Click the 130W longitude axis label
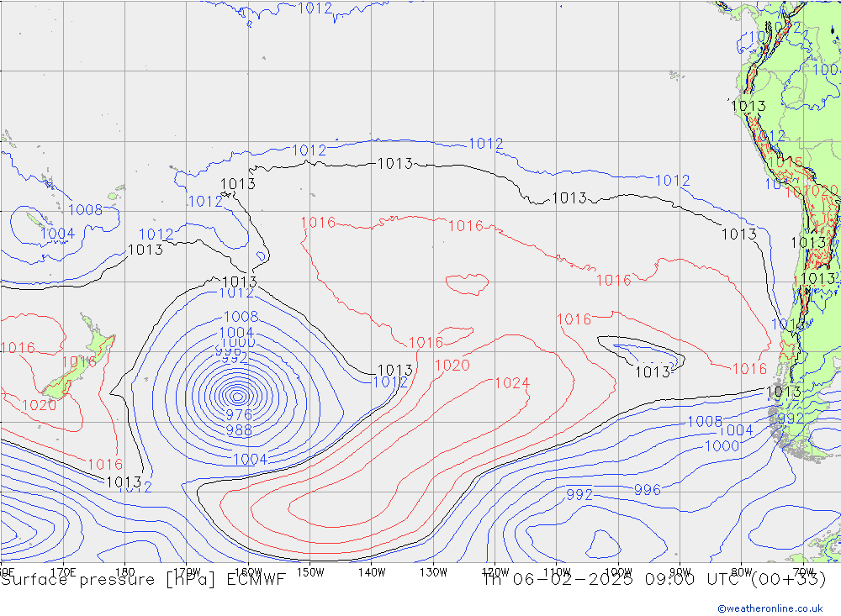The width and height of the screenshot is (841, 616). [433, 572]
